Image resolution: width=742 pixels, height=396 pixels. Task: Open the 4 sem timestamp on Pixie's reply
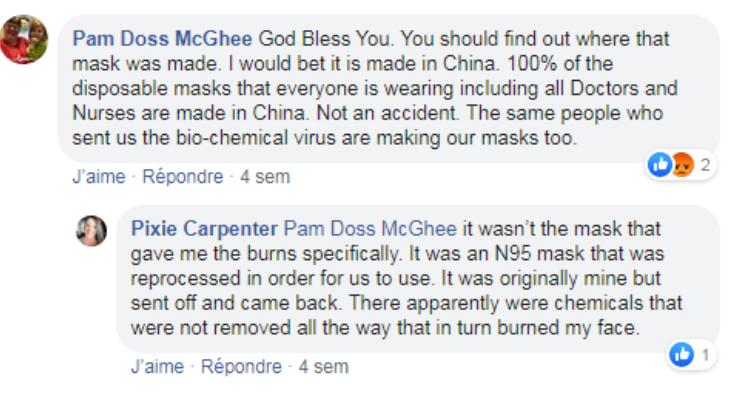click(x=324, y=367)
